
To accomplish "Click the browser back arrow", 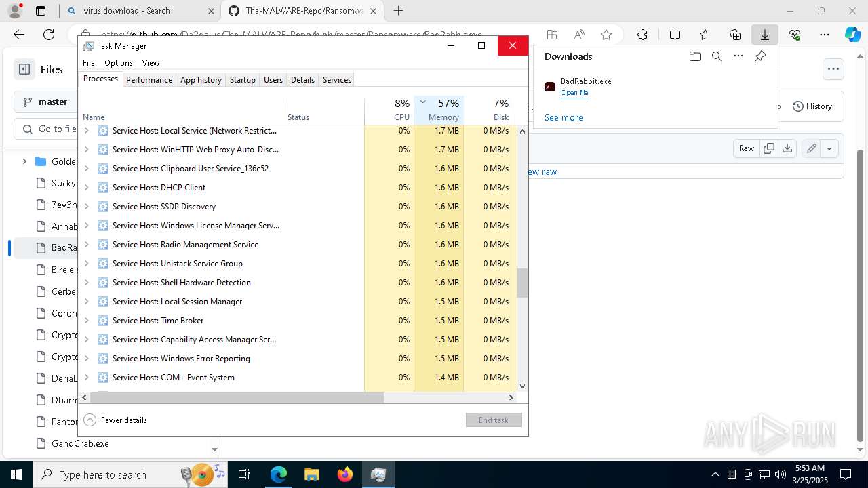I will 19,35.
